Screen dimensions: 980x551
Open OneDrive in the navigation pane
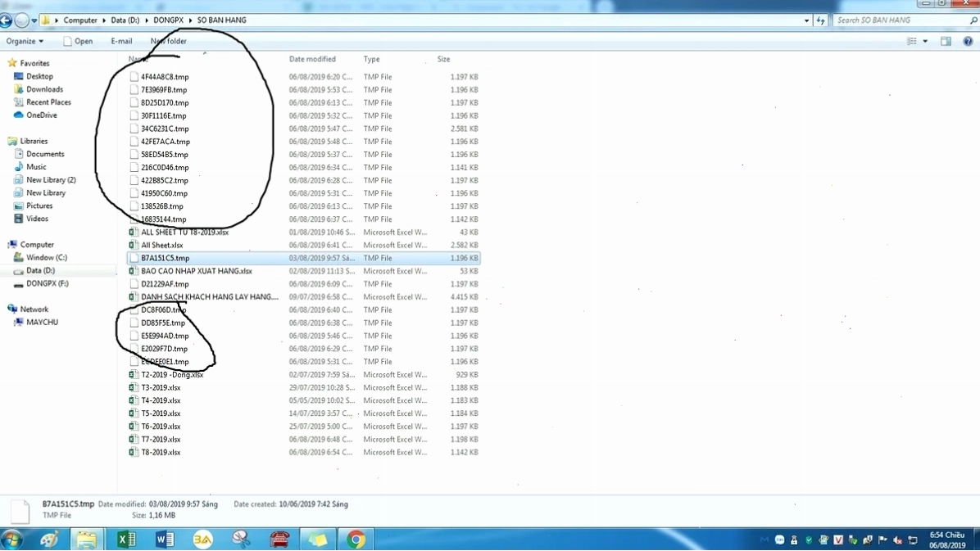pyautogui.click(x=41, y=115)
